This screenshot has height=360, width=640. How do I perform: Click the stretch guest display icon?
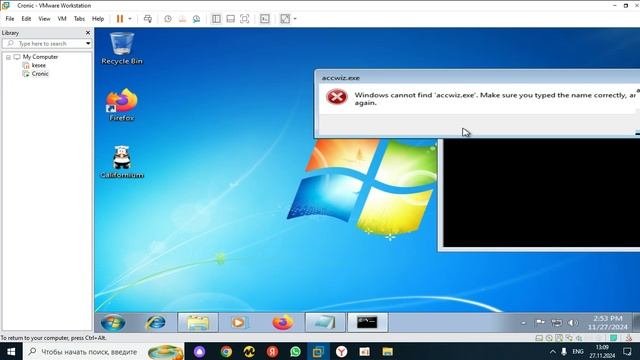285,19
